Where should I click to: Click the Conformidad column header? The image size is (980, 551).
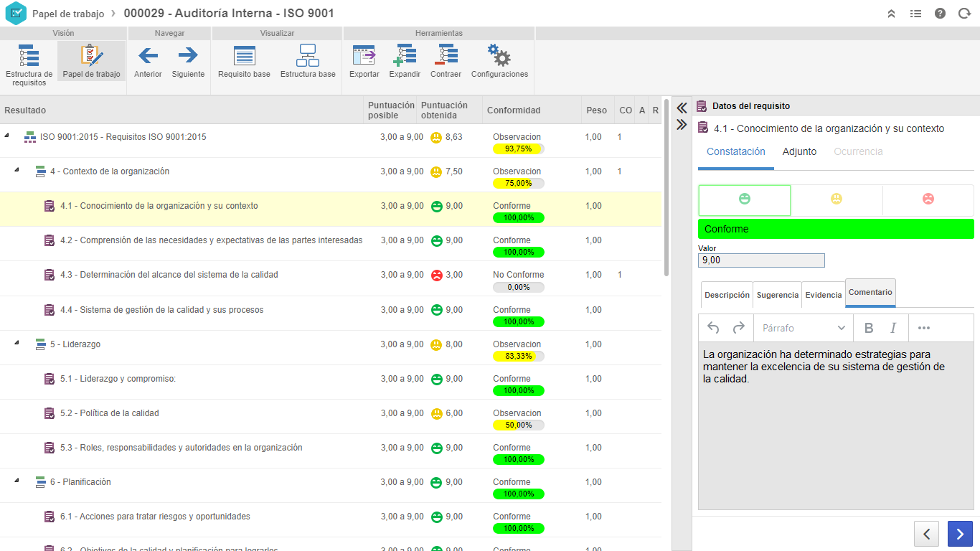(532, 110)
